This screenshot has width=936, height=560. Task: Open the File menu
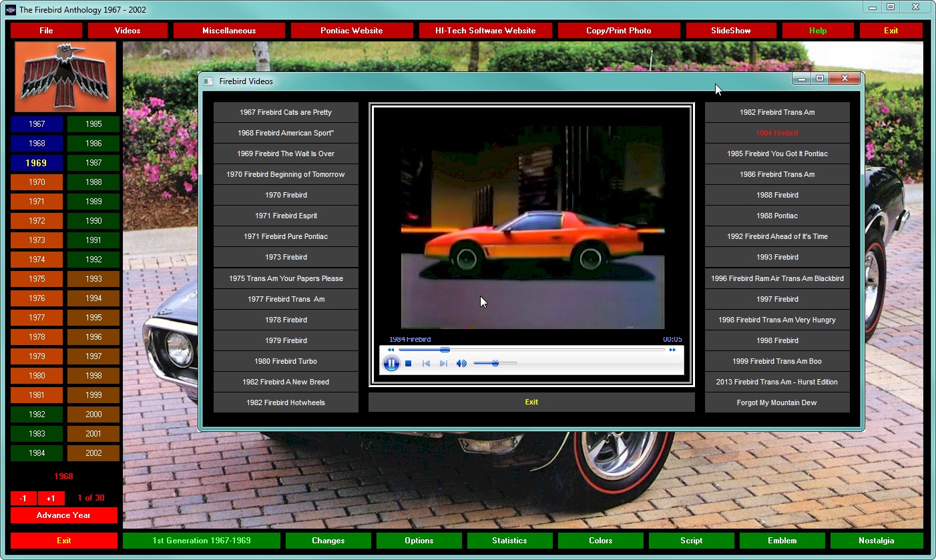pyautogui.click(x=46, y=31)
